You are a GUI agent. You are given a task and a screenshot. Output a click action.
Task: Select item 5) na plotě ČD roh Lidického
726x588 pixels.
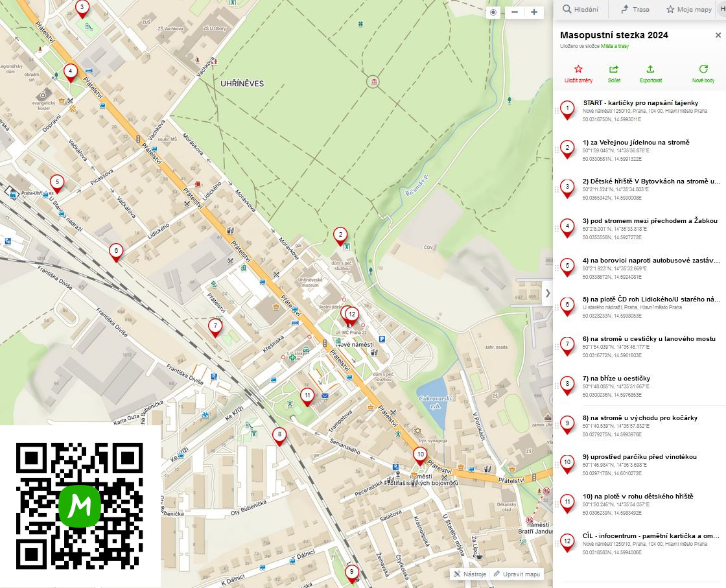[639, 307]
